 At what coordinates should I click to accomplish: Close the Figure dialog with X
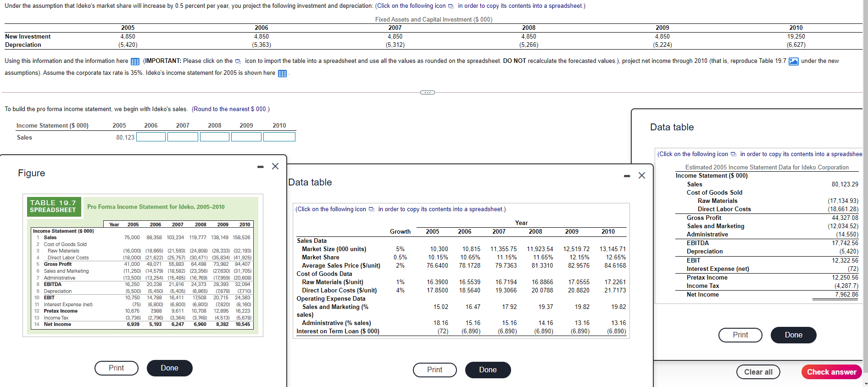275,166
